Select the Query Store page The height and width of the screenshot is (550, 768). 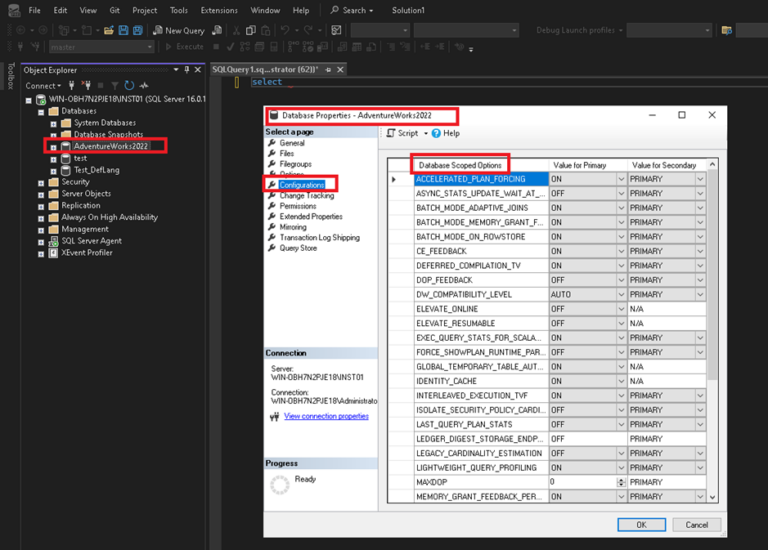[x=298, y=248]
